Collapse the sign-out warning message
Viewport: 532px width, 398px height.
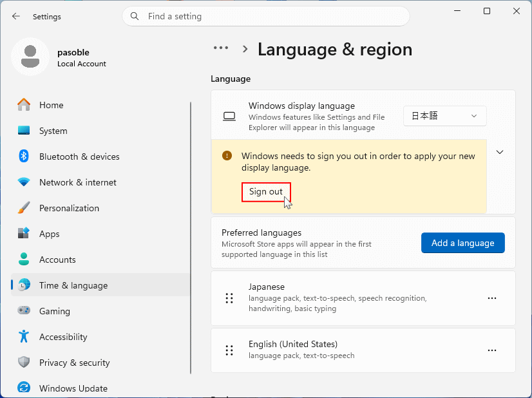click(x=500, y=152)
